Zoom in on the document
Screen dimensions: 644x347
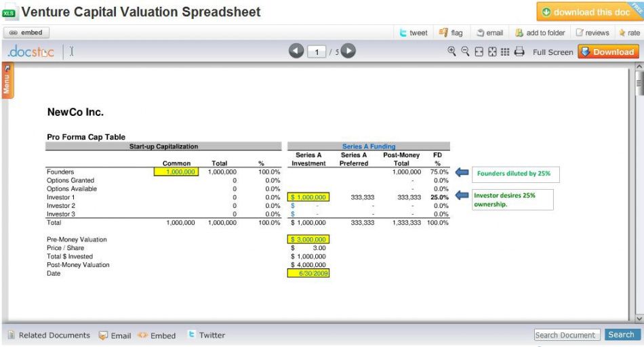pyautogui.click(x=451, y=52)
